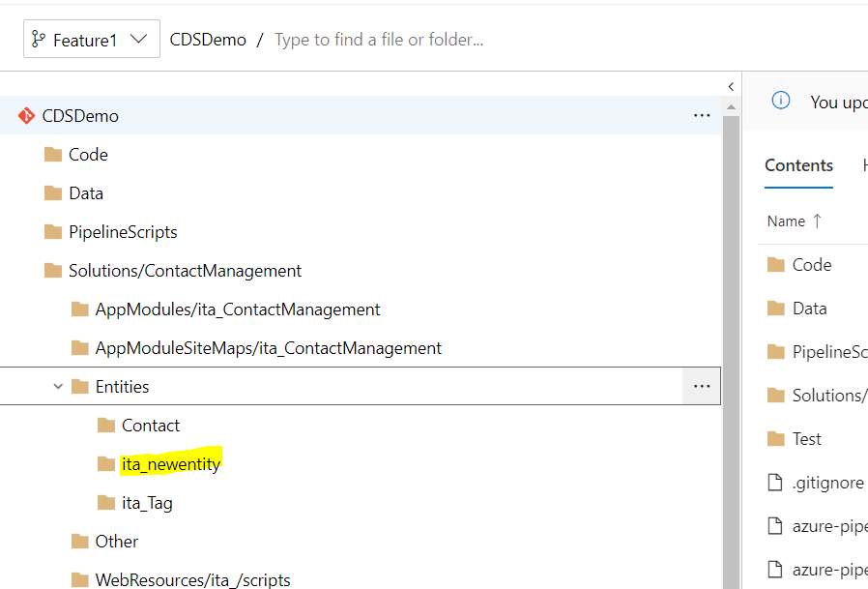The width and height of the screenshot is (868, 589).
Task: Switch to the Contents tab
Action: tap(798, 165)
